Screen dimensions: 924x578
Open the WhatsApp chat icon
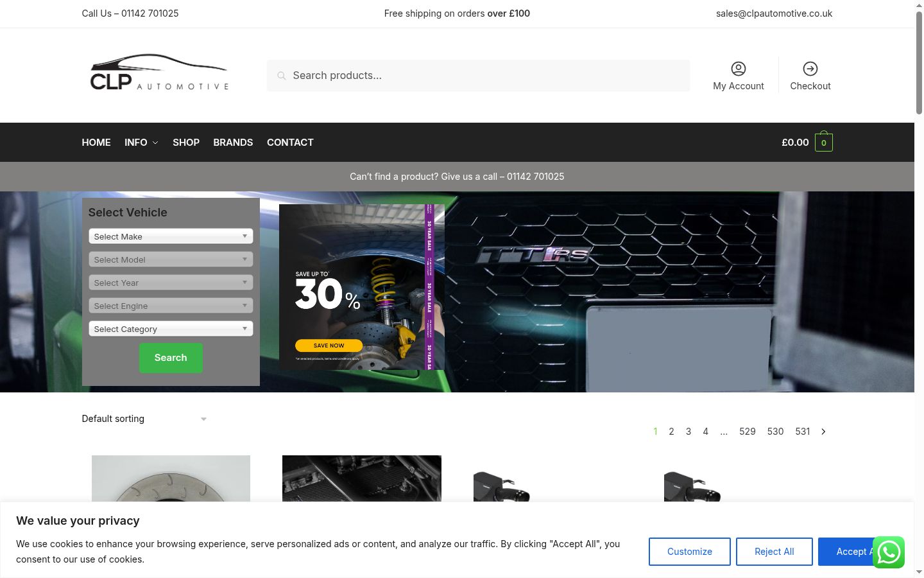pos(889,552)
